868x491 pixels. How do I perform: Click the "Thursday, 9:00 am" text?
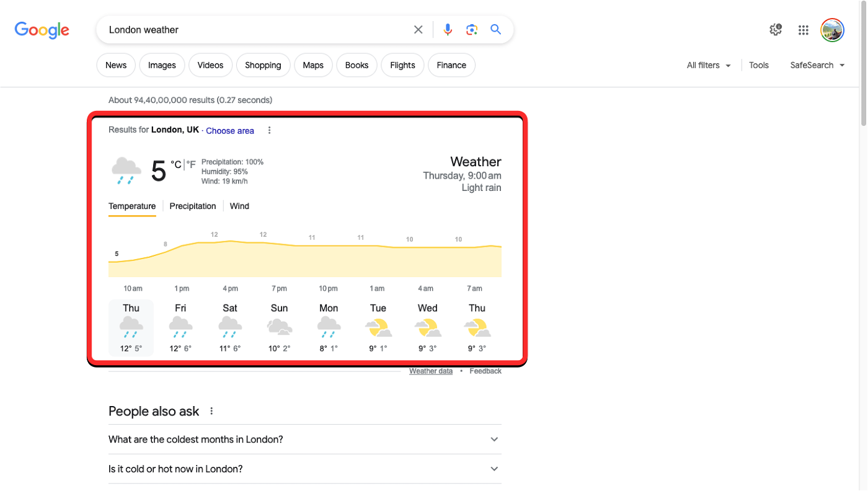462,176
